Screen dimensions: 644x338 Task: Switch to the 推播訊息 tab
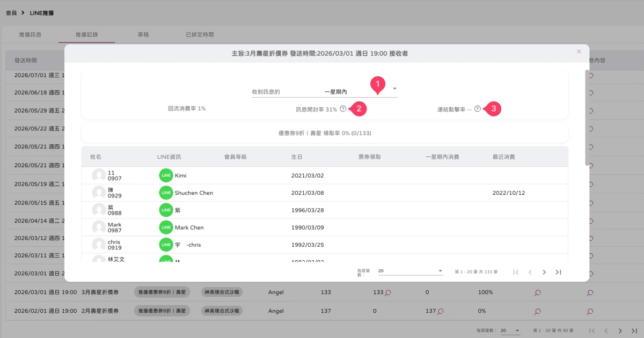coord(30,34)
